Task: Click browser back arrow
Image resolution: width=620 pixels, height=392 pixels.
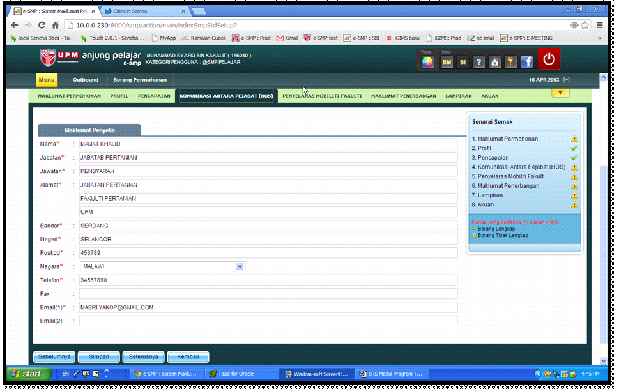Action: point(15,25)
